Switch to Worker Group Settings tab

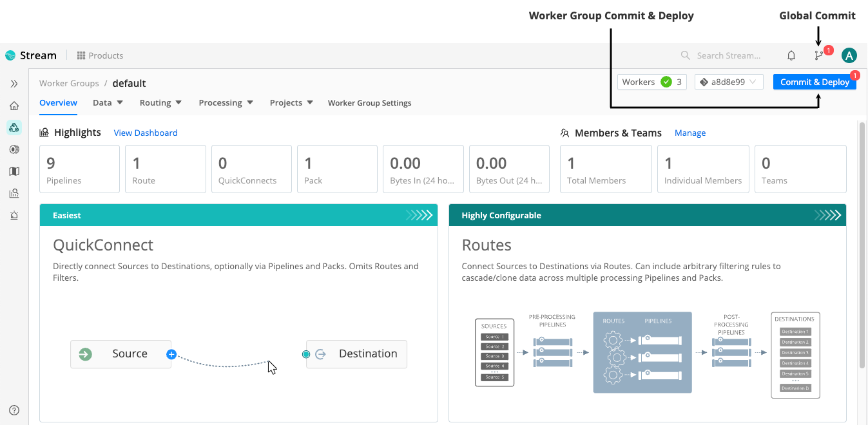click(x=369, y=102)
